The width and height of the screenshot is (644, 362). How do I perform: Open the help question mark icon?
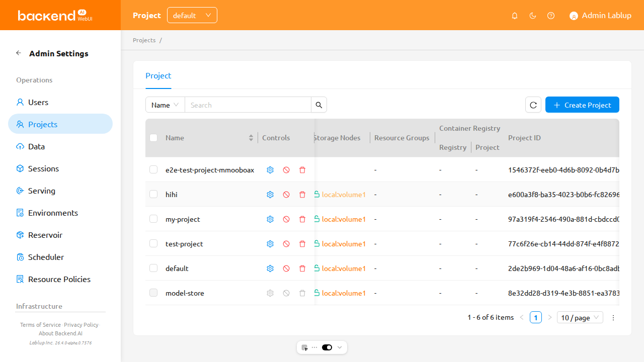coord(551,16)
